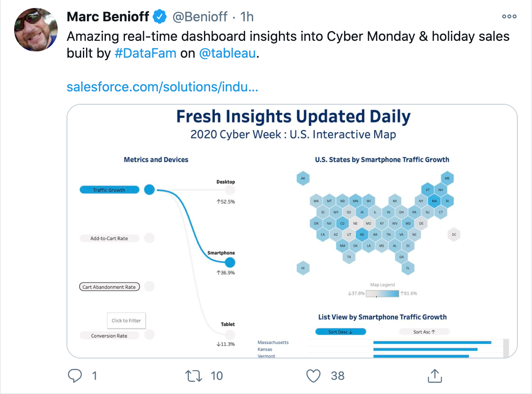Click the MA hexagon on the map
This screenshot has height=394, width=532.
pyautogui.click(x=434, y=201)
